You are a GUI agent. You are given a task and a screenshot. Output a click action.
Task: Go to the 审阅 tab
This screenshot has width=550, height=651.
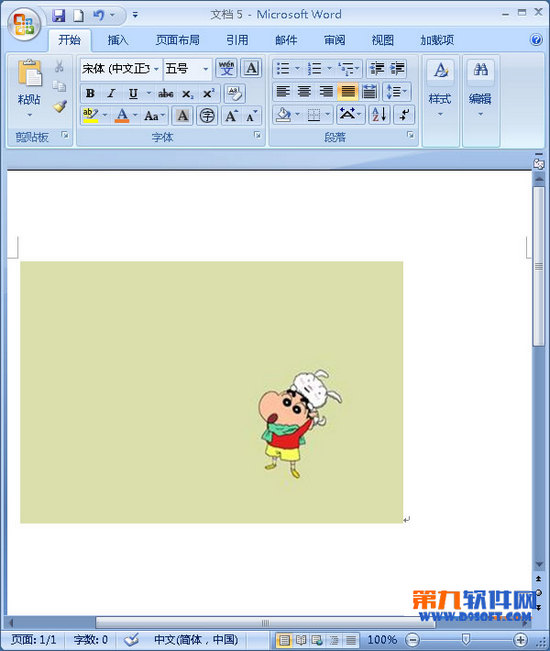pyautogui.click(x=335, y=40)
